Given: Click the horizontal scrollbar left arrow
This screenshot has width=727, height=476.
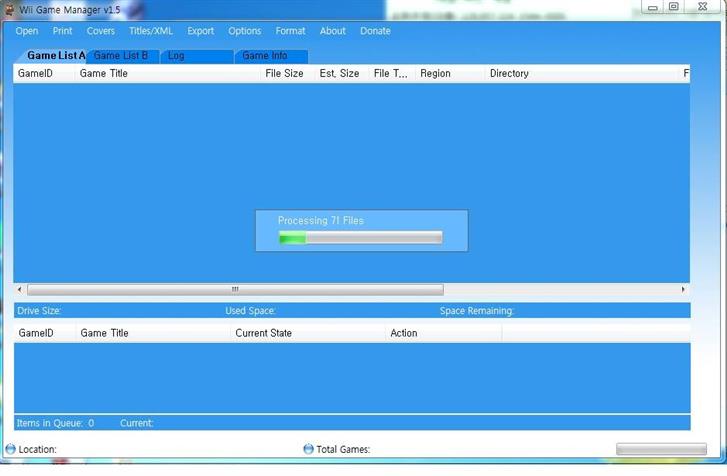Looking at the screenshot, I should pyautogui.click(x=19, y=290).
